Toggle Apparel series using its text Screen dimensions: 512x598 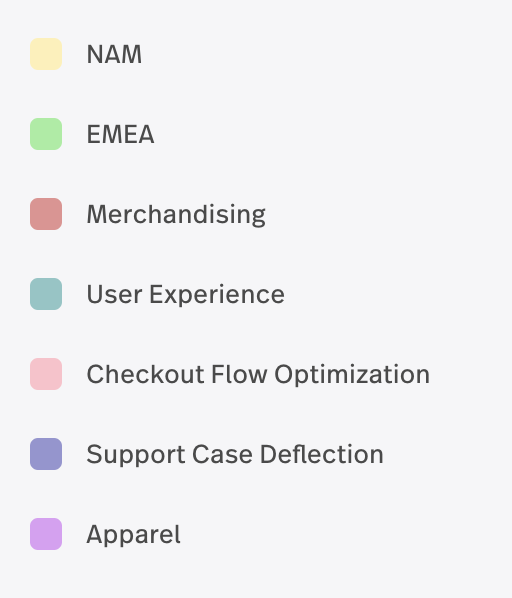(133, 535)
